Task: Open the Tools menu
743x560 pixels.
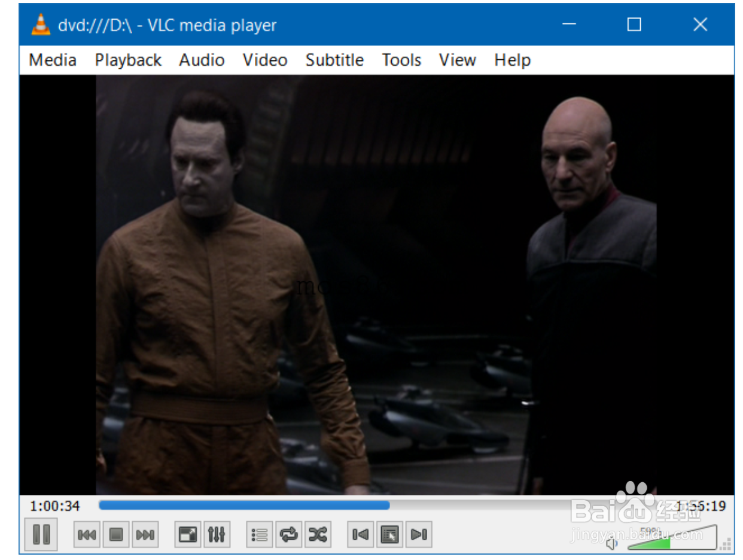Action: point(401,60)
